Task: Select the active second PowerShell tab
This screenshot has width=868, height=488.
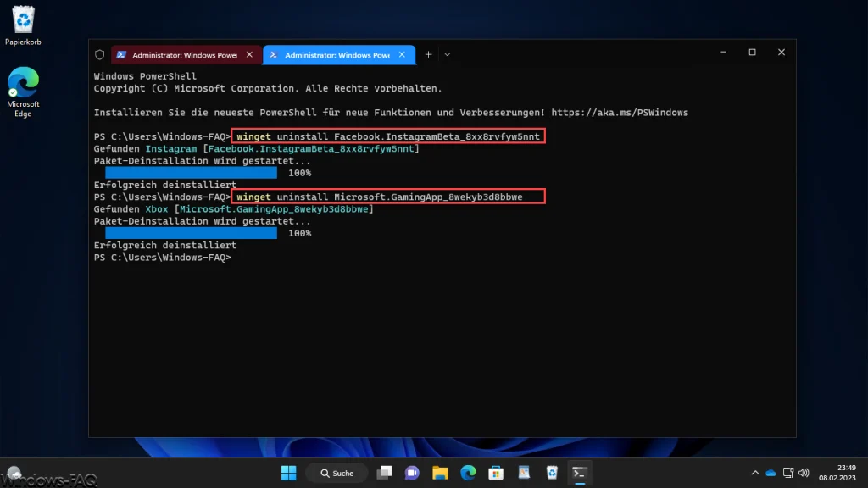Action: tap(337, 55)
